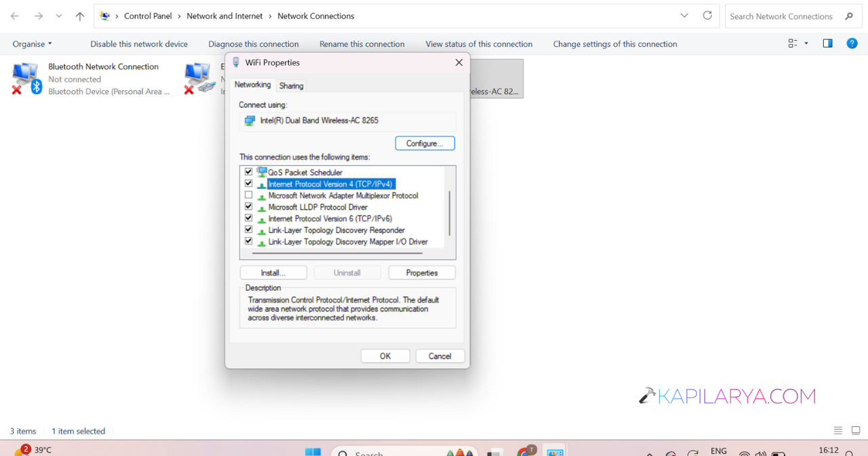
Task: Click the search magnifier icon
Action: click(849, 16)
